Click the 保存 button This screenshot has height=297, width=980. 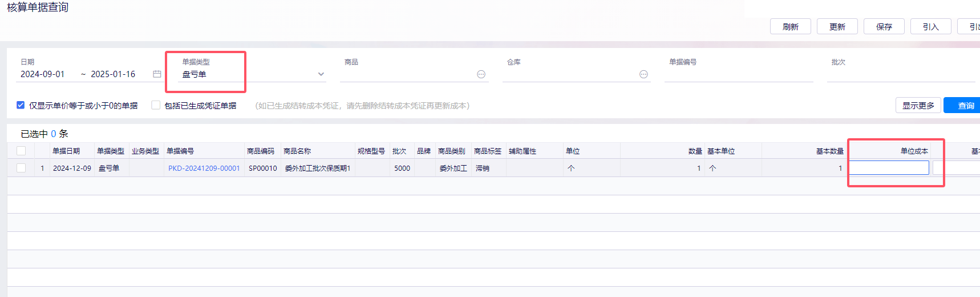pos(884,27)
